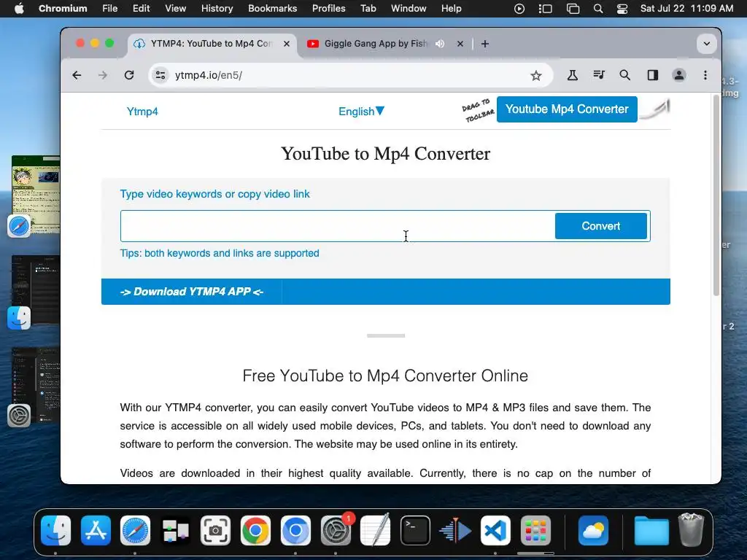
Task: Open TextEdit from the Dock
Action: pyautogui.click(x=376, y=531)
